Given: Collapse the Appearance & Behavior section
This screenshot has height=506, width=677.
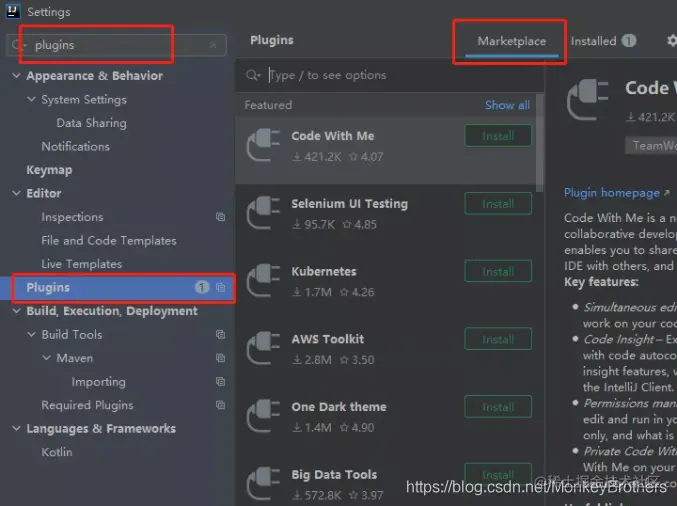Looking at the screenshot, I should click(16, 76).
